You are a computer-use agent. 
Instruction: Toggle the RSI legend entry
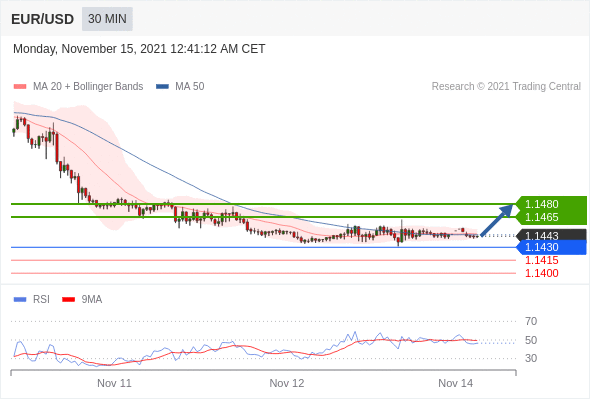click(32, 300)
